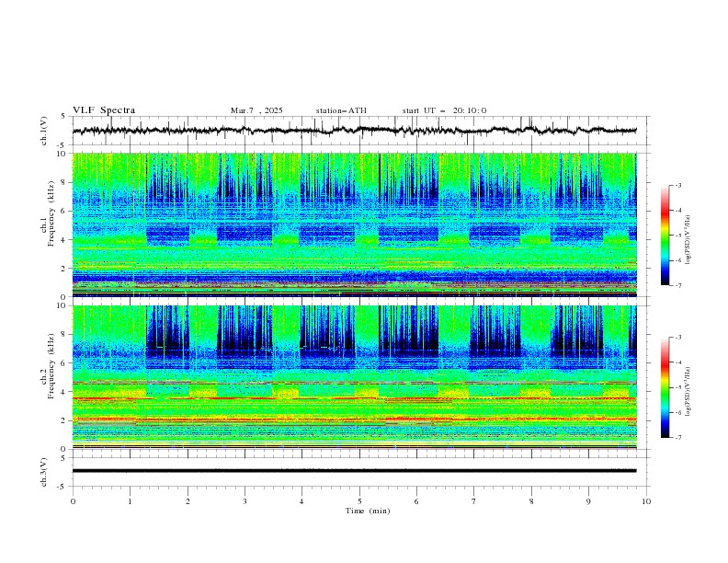Click the "-3" label on ch.2 colorbar
This screenshot has height=563, width=728.
677,338
